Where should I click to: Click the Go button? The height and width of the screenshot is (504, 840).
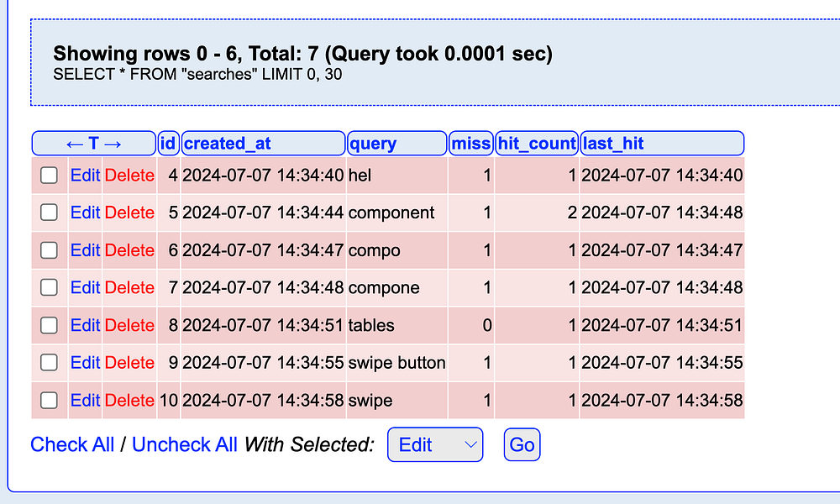[522, 444]
